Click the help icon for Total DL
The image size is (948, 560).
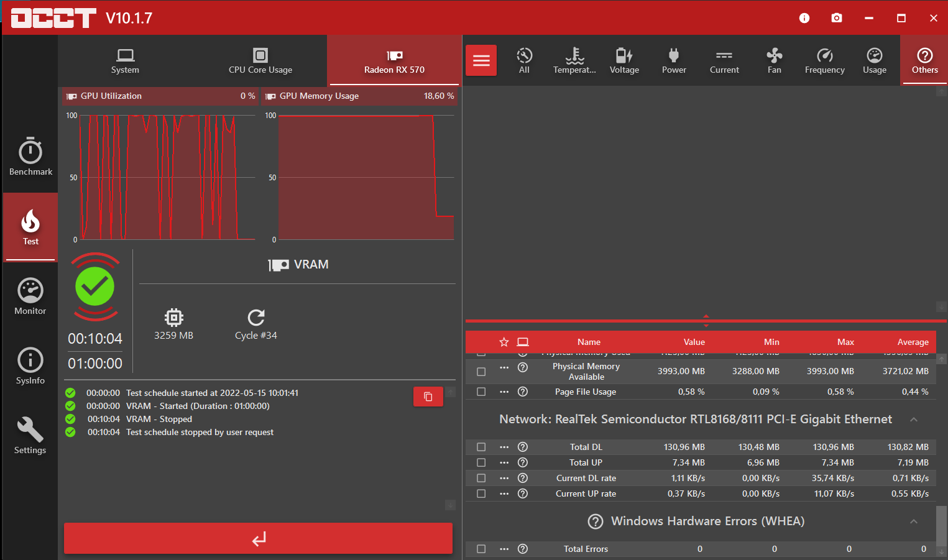523,447
